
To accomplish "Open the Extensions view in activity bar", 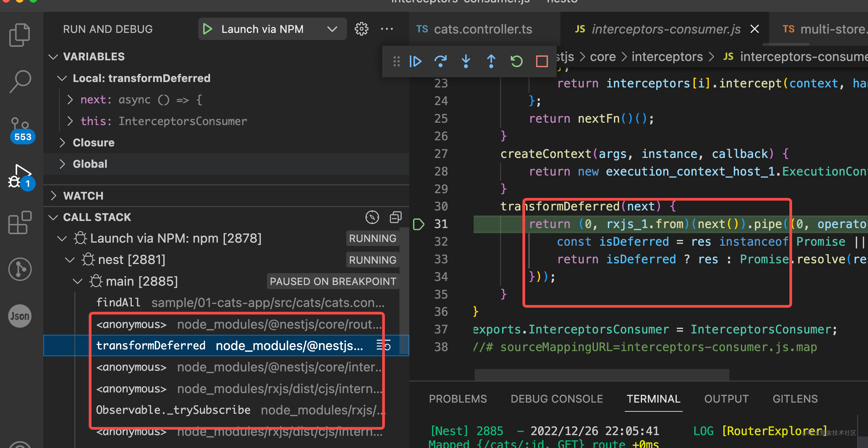I will click(20, 223).
